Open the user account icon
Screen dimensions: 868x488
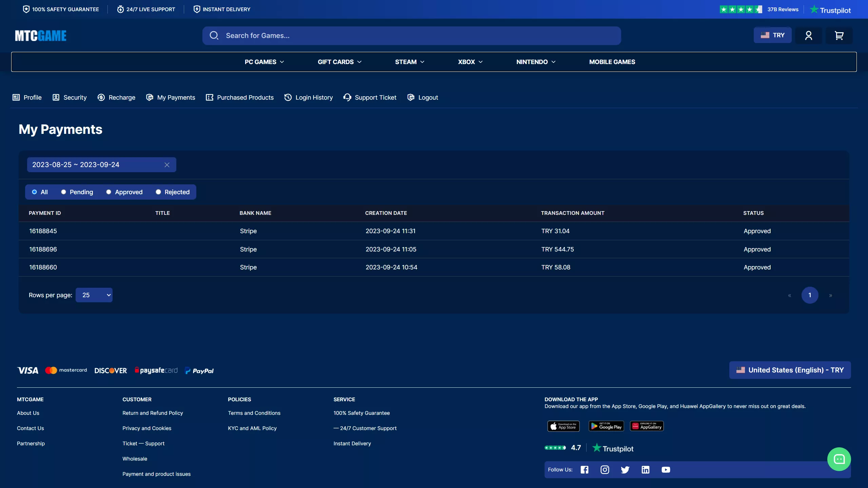coord(808,36)
